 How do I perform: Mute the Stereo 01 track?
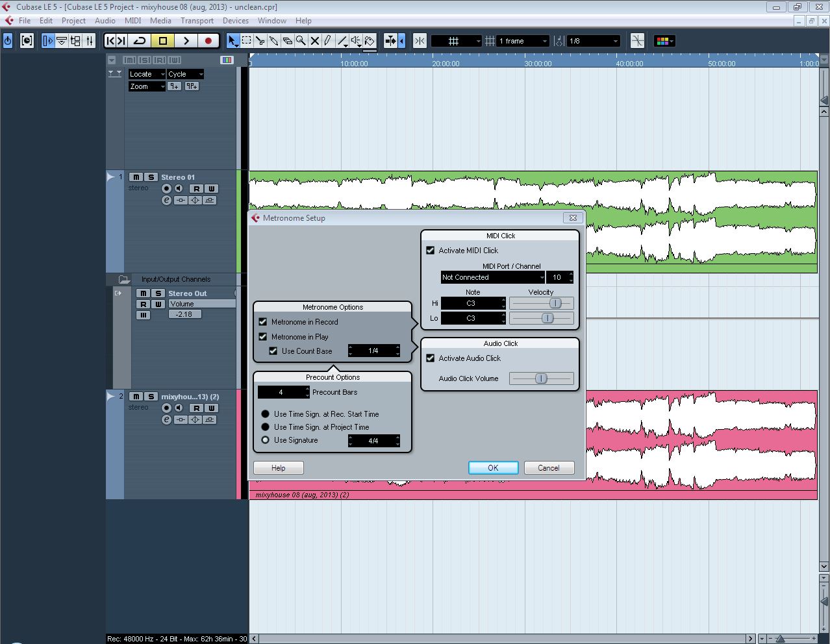pos(136,177)
